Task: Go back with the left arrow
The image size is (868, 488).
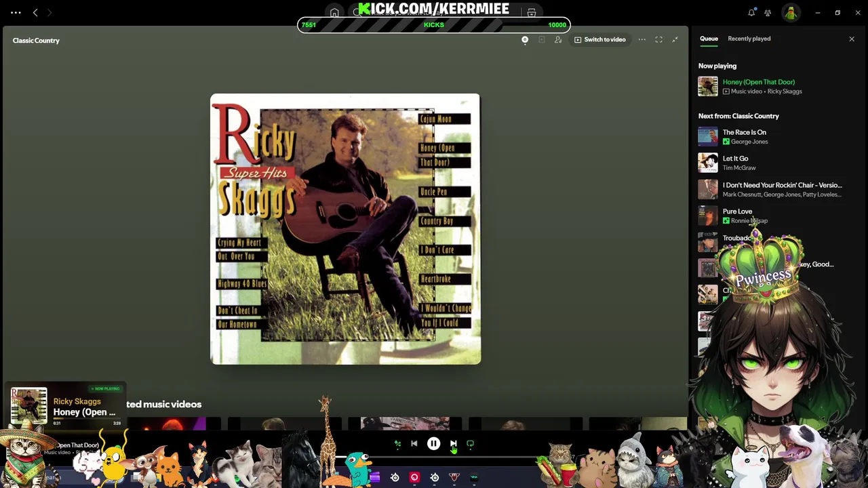Action: pyautogui.click(x=35, y=12)
